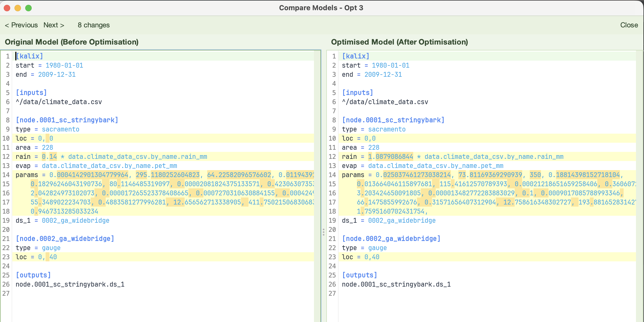Click the green zoom window button
The image size is (644, 322).
tap(28, 8)
